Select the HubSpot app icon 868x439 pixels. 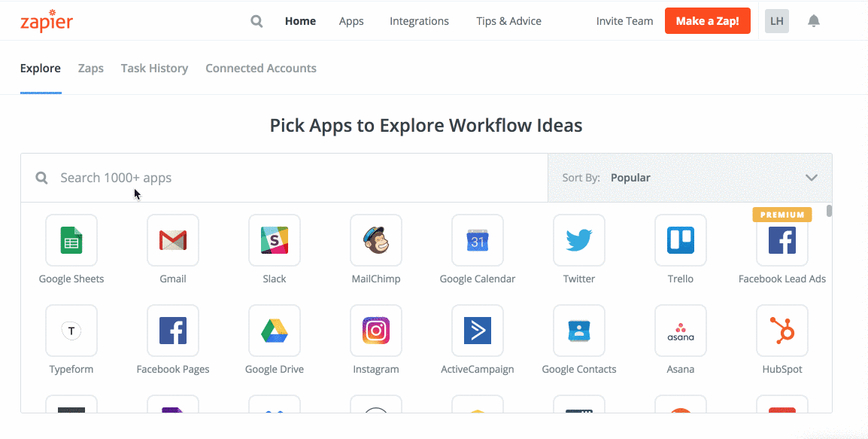tap(782, 331)
